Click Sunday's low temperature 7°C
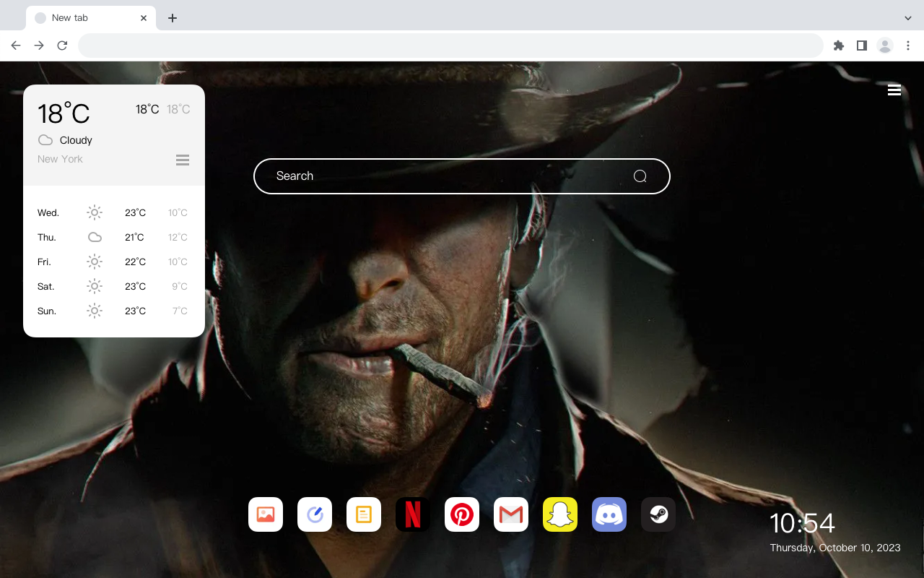924x578 pixels. tap(180, 311)
